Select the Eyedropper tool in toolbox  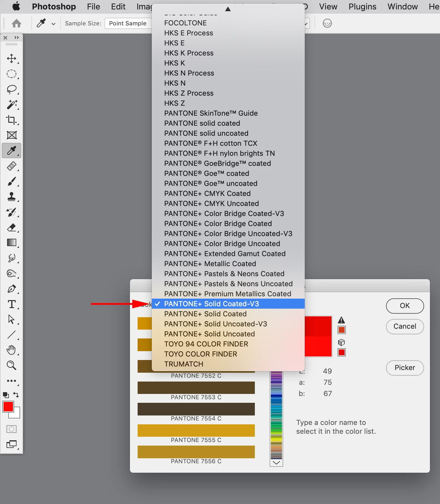pos(12,150)
